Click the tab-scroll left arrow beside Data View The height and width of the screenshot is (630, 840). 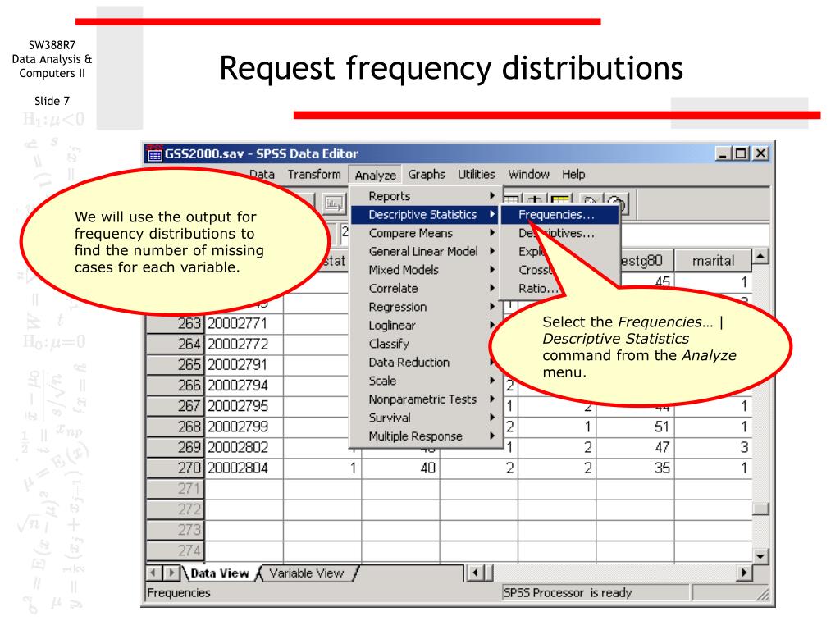coord(151,573)
